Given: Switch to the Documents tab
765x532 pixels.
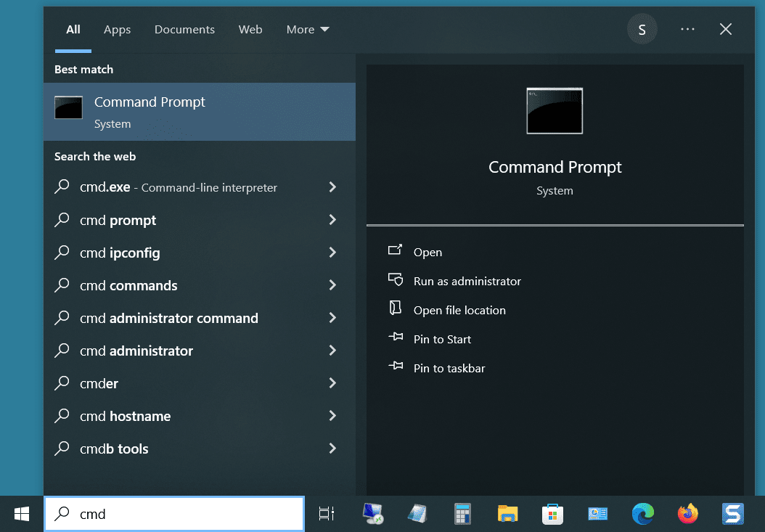Looking at the screenshot, I should click(184, 30).
